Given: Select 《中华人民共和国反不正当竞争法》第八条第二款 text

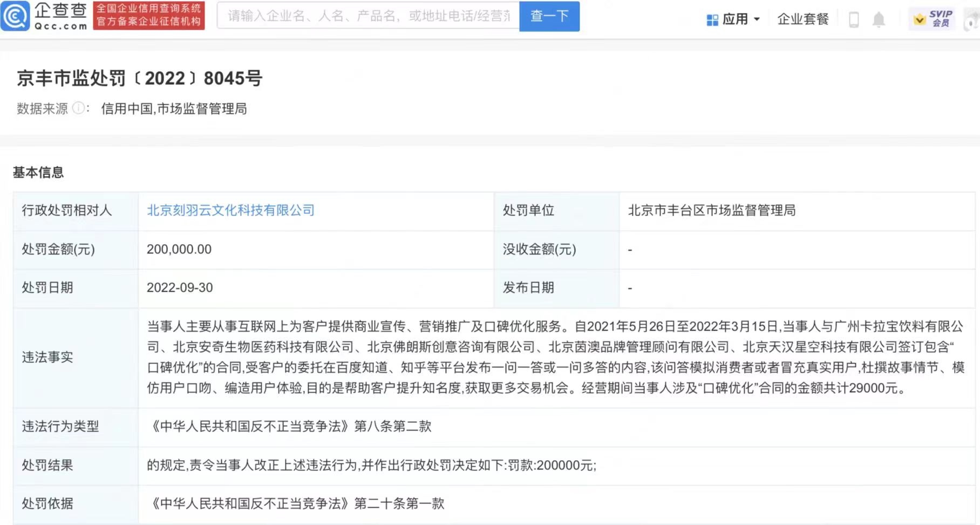Looking at the screenshot, I should tap(289, 426).
